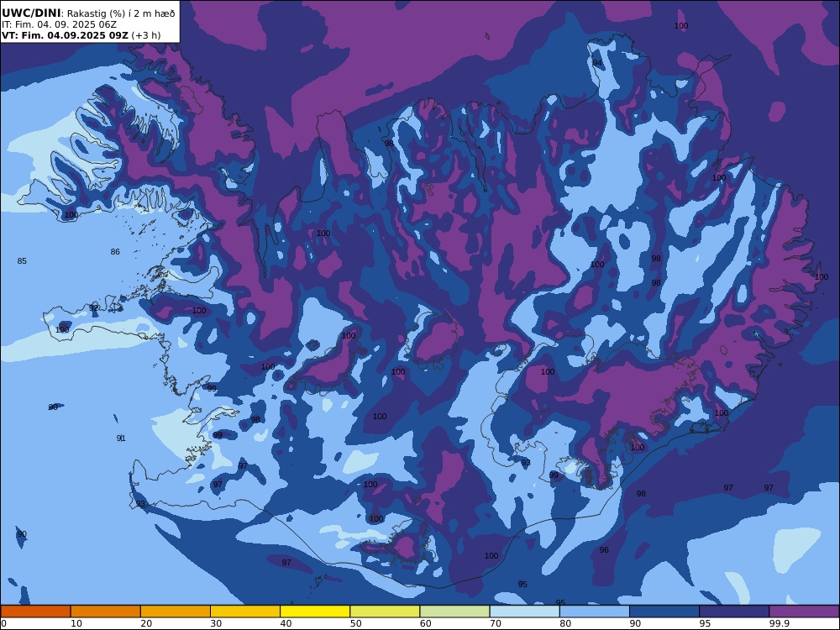The height and width of the screenshot is (630, 840).
Task: Click the golden 30–40 legend swatch
Action: [x=245, y=612]
